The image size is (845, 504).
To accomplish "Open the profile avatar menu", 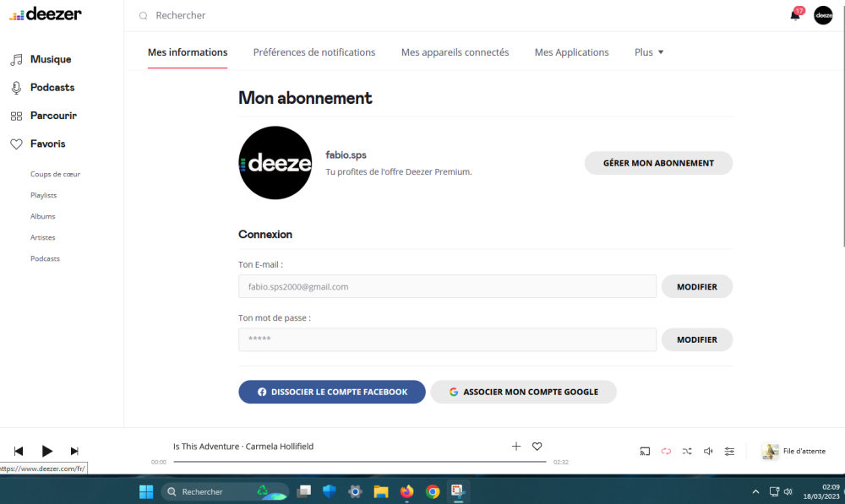I will coord(823,15).
